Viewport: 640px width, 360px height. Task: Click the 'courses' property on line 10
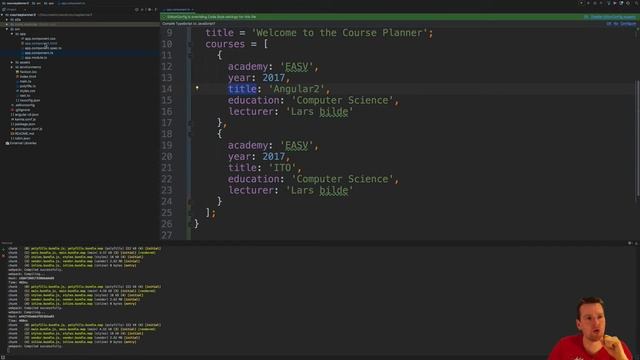pos(225,44)
